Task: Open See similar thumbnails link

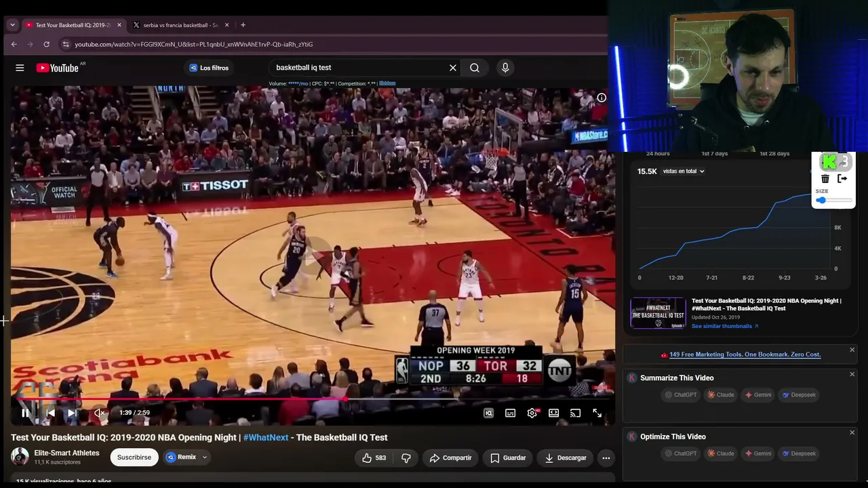Action: [x=725, y=326]
